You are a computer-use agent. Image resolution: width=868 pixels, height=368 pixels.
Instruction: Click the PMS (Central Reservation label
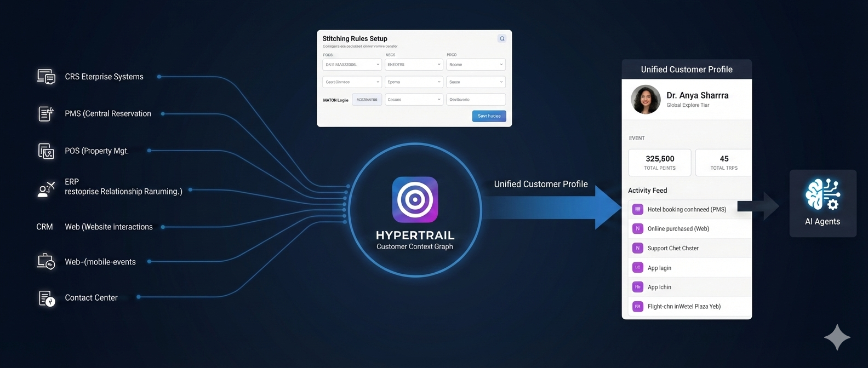[x=108, y=113]
